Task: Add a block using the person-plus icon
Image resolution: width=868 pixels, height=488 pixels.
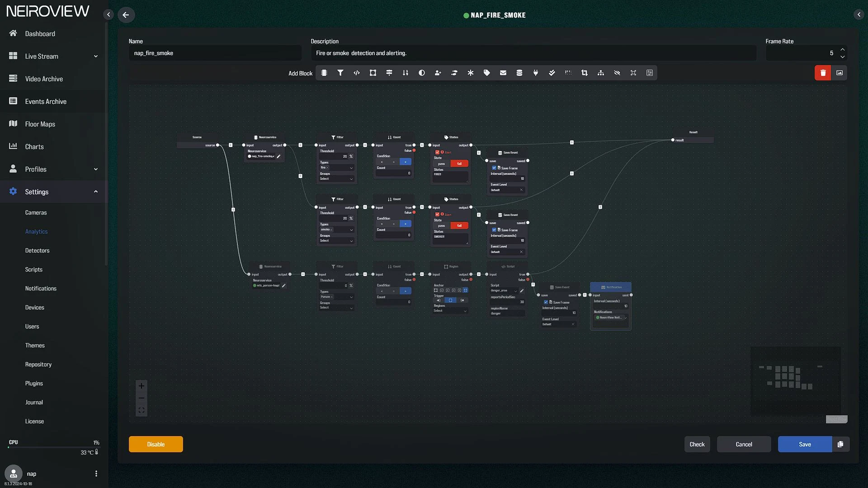Action: 438,73
